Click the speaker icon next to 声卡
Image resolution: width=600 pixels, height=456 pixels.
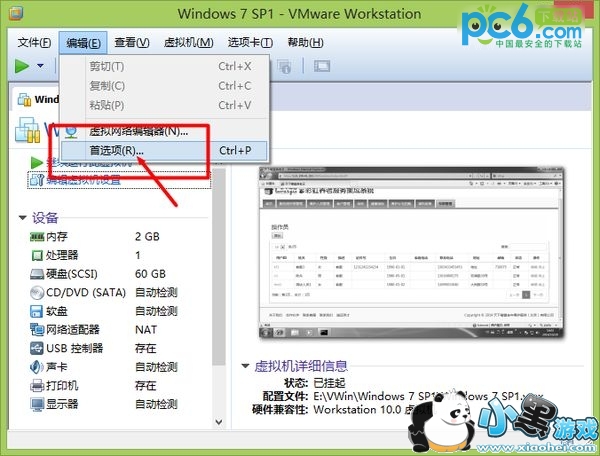[x=37, y=367]
